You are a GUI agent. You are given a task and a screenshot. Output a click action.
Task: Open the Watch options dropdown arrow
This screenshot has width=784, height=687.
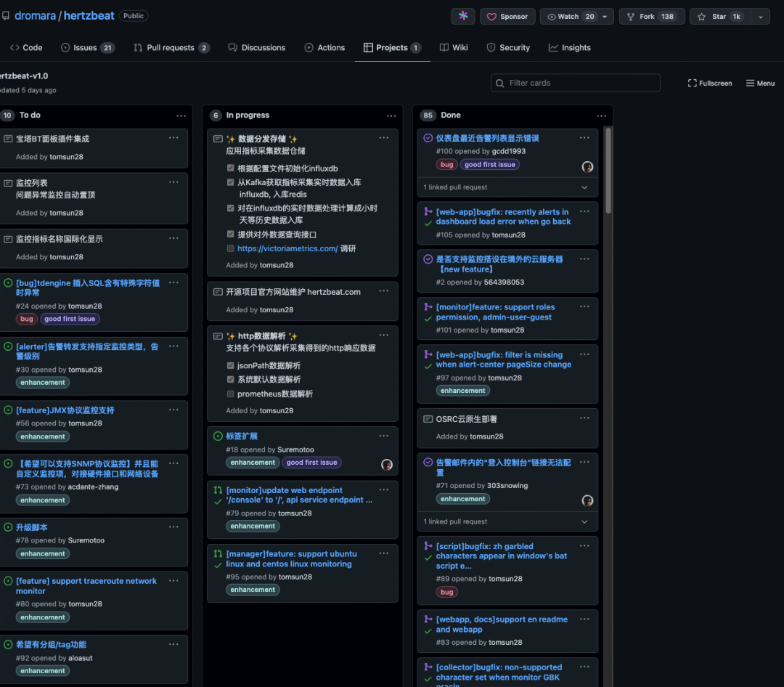point(605,17)
